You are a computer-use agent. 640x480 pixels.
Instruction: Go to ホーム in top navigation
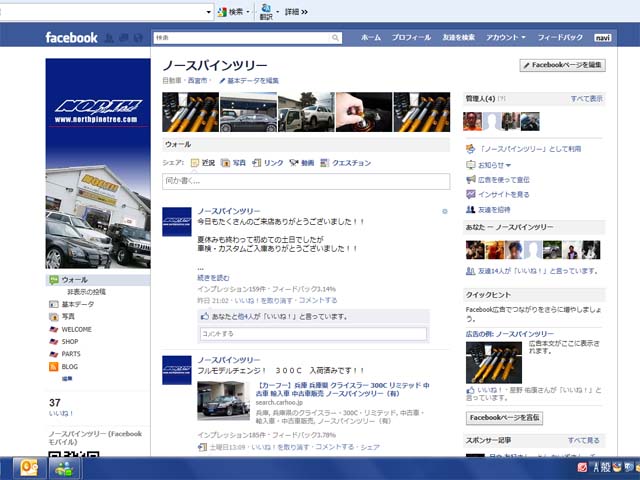[x=371, y=38]
